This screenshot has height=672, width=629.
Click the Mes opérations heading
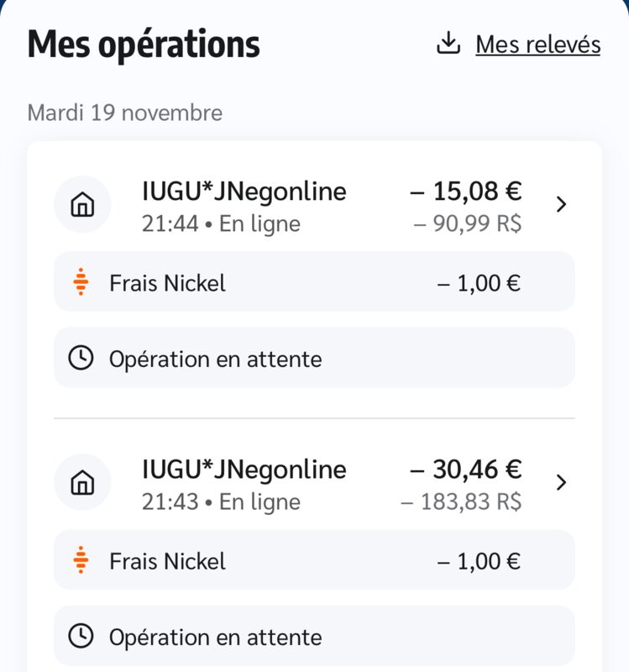click(144, 45)
